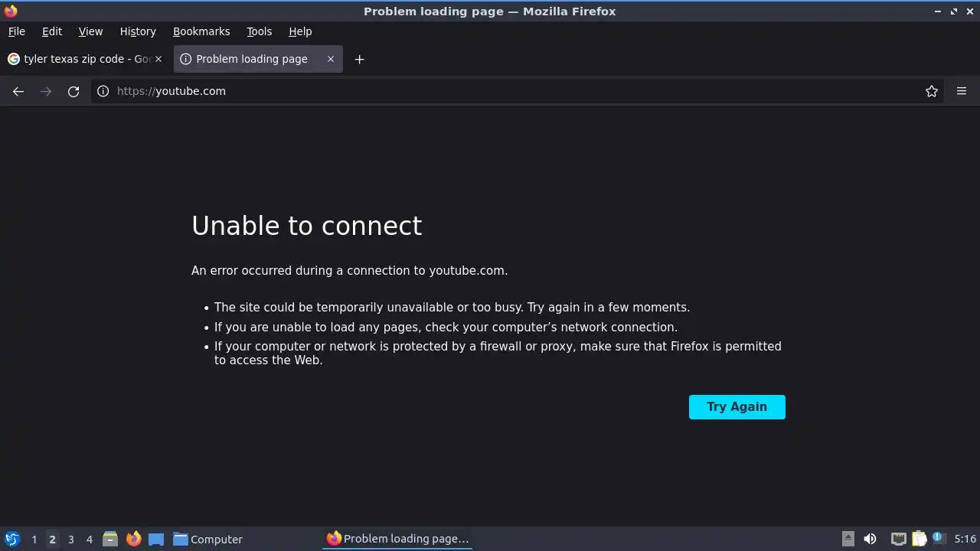
Task: Open a new tab with plus button
Action: click(x=359, y=59)
